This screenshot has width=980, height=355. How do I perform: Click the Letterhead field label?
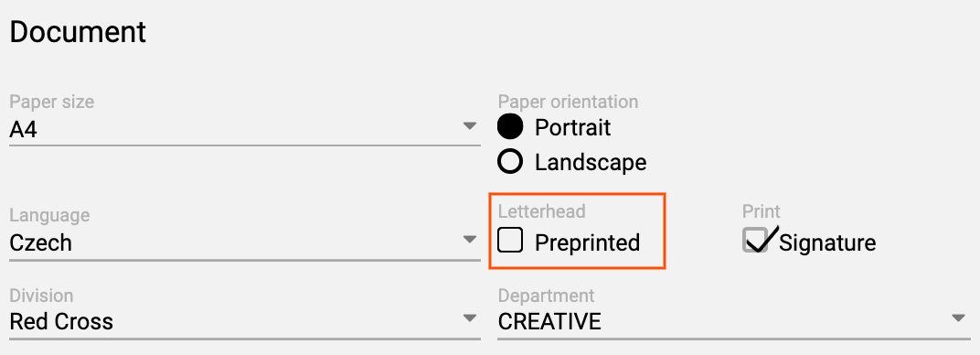[542, 211]
